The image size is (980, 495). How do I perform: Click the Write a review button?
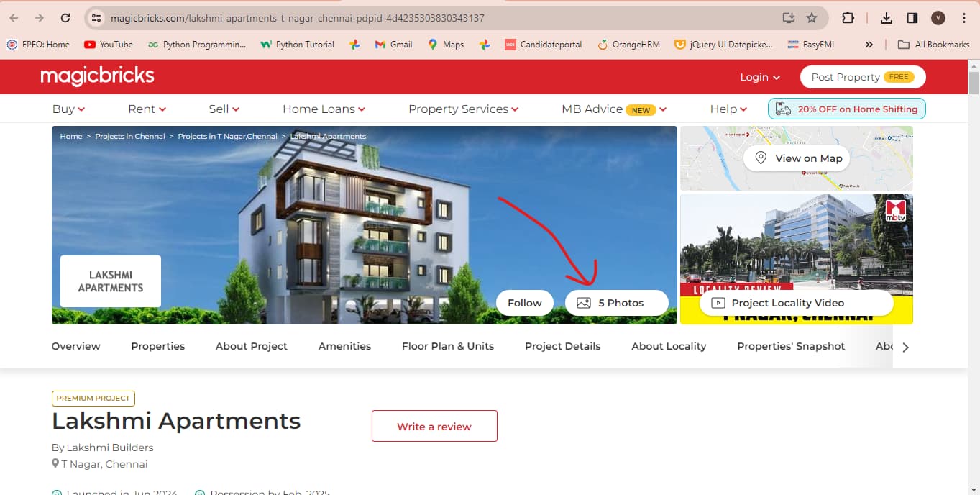434,426
